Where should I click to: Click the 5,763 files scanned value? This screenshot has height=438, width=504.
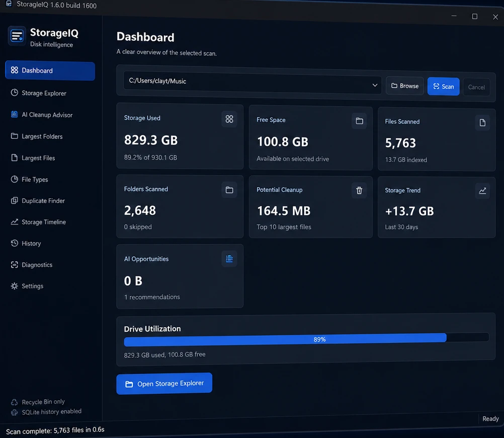coord(400,143)
